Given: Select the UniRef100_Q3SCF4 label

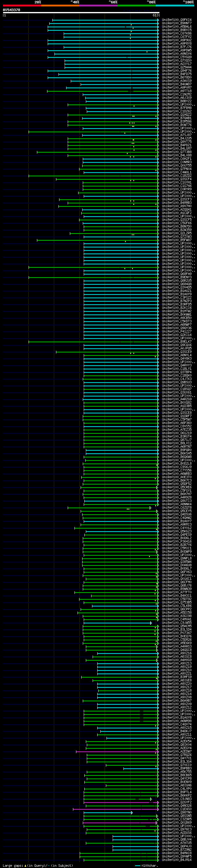Looking at the screenshot, I should click(x=176, y=179).
